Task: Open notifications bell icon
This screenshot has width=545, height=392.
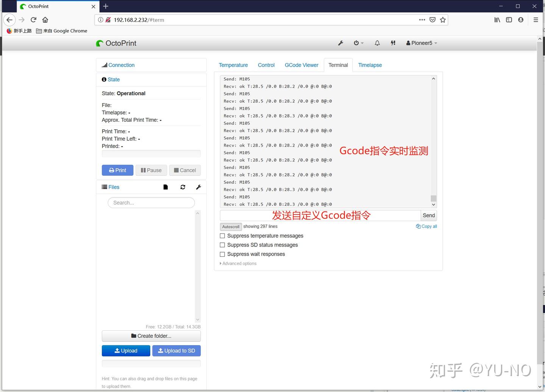Action: [377, 43]
